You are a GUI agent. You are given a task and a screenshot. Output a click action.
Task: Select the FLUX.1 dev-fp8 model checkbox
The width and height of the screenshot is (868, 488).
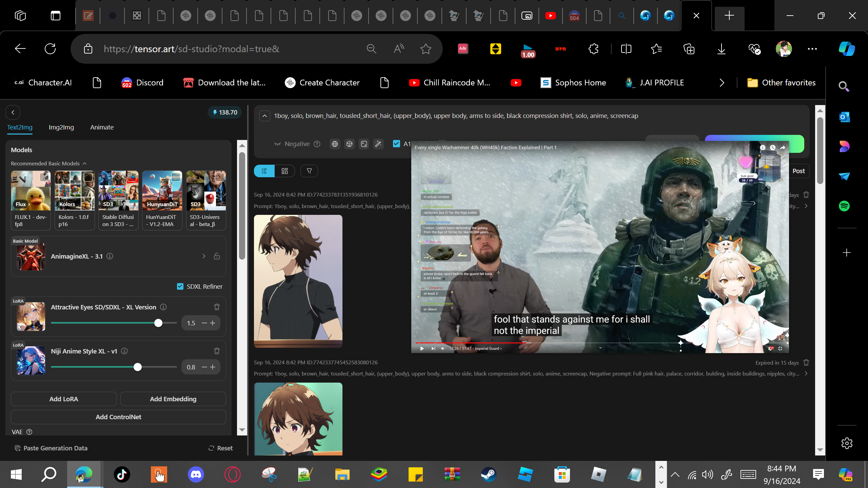pyautogui.click(x=44, y=177)
